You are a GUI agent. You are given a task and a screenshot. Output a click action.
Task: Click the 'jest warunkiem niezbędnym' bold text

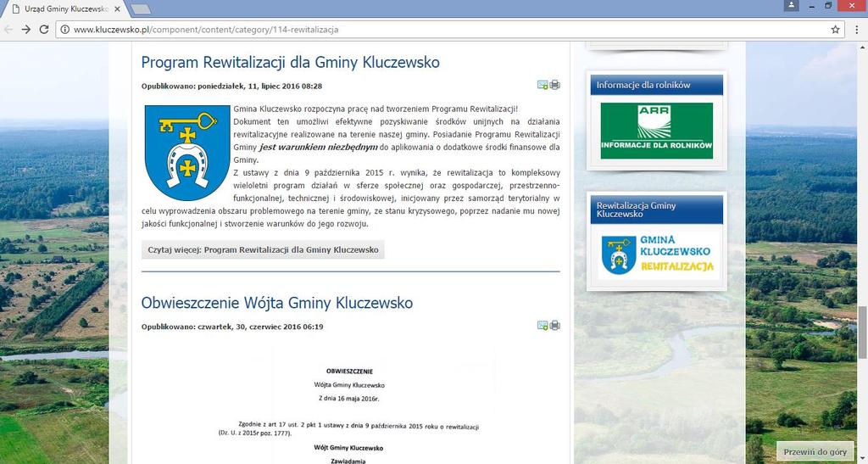tap(319, 148)
